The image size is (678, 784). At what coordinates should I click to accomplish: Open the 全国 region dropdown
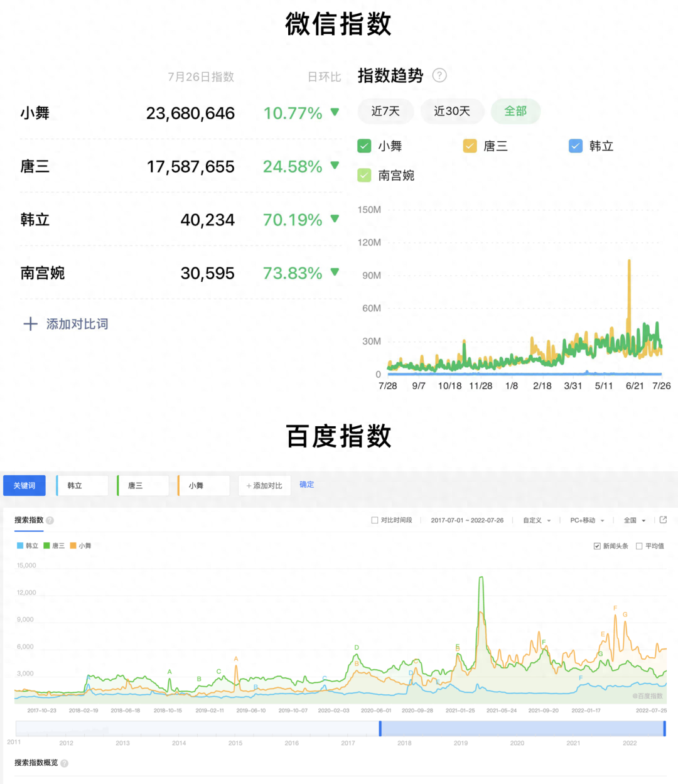tap(635, 520)
